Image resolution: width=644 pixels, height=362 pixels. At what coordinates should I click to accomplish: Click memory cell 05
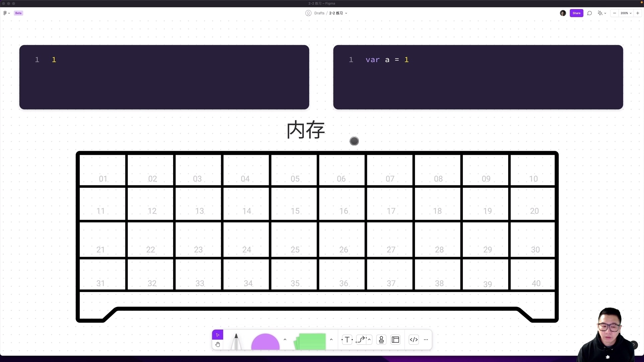294,170
